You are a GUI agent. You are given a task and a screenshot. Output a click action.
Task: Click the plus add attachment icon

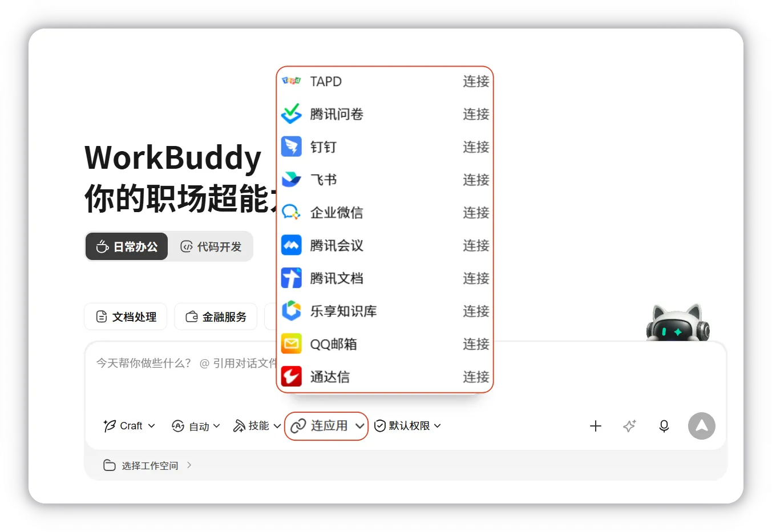(x=596, y=426)
